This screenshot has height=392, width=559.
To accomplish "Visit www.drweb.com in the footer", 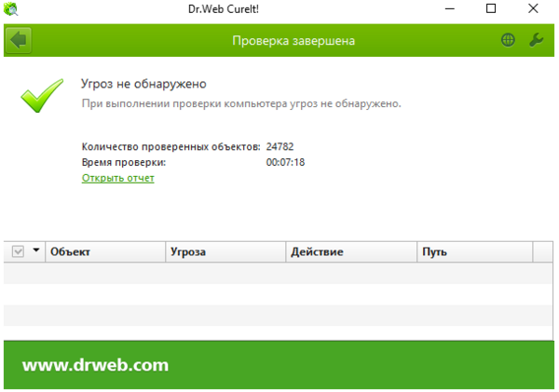I will coord(96,365).
